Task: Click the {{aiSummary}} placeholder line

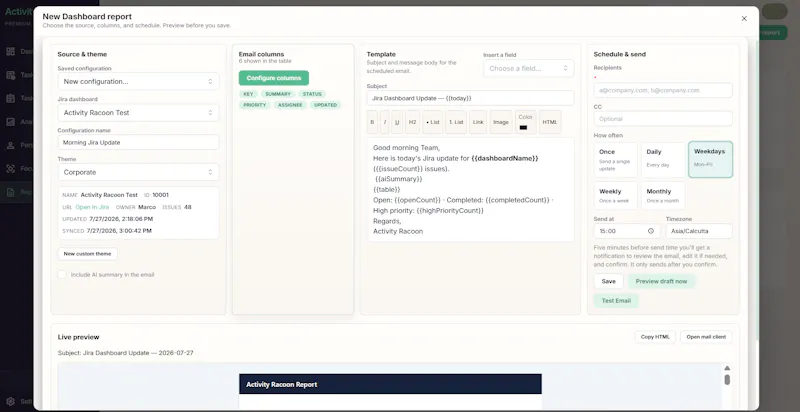Action: click(399, 179)
